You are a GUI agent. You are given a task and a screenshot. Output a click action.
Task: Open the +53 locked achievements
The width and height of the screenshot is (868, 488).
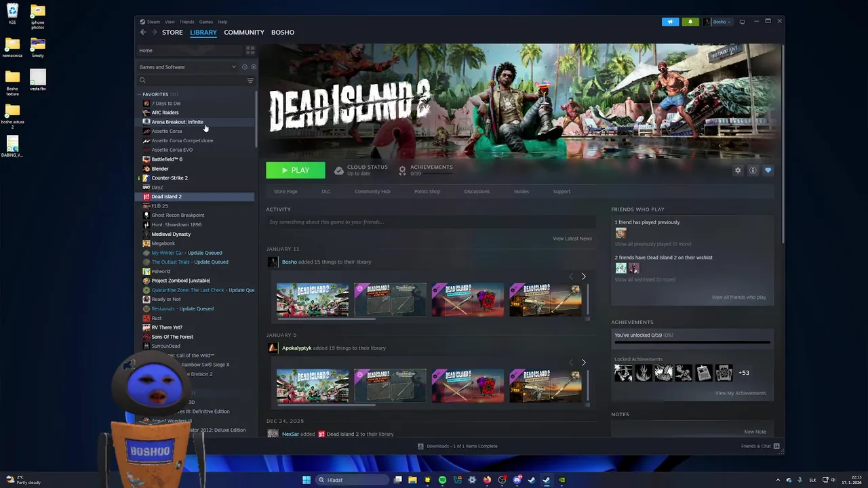[x=744, y=373]
